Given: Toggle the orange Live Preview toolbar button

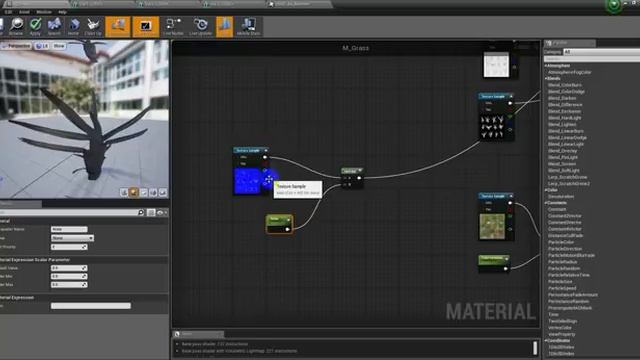Looking at the screenshot, I should (146, 27).
